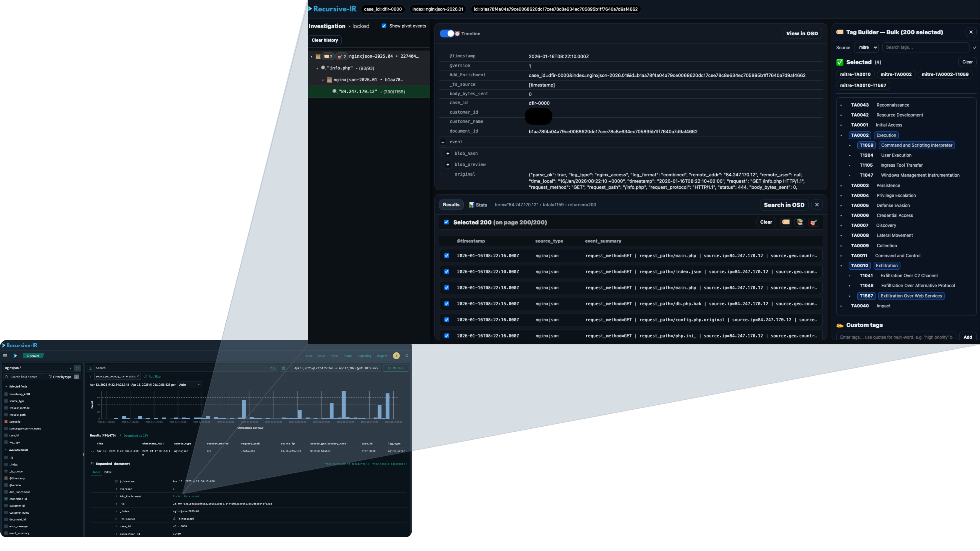Expand the blob_hash field
Image resolution: width=980 pixels, height=551 pixels.
tap(448, 154)
